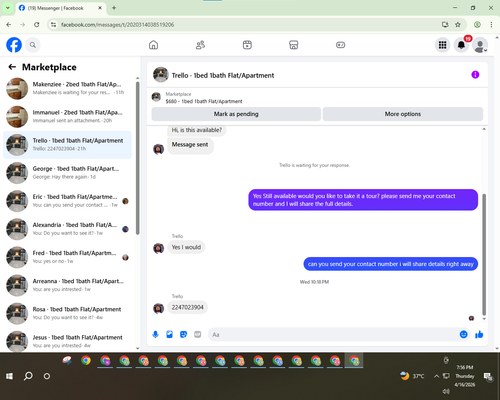This screenshot has height=400, width=500.
Task: Click the Trello chat header title
Action: (223, 75)
